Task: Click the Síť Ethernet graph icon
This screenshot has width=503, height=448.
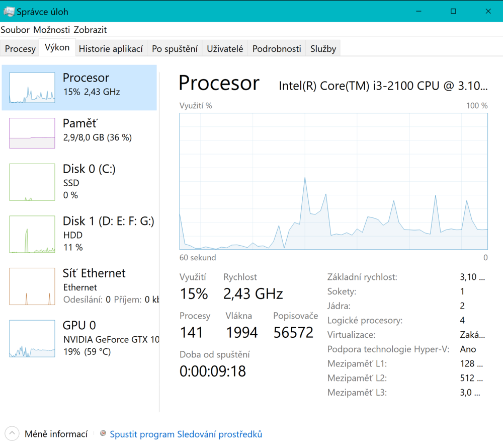Action: tap(32, 286)
